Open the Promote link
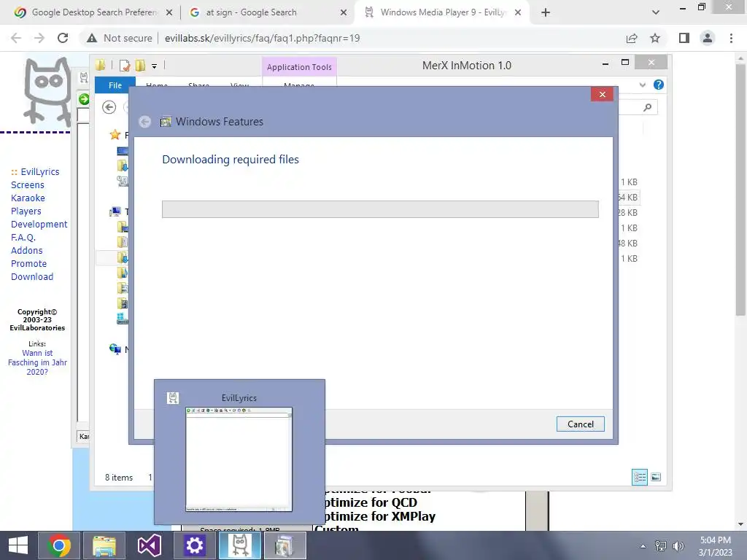This screenshot has width=747, height=560. [x=28, y=263]
